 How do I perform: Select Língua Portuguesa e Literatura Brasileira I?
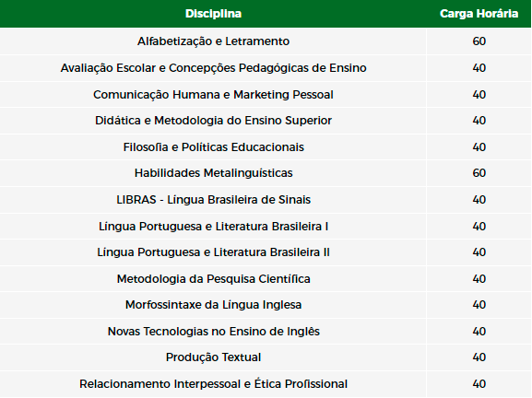point(213,226)
